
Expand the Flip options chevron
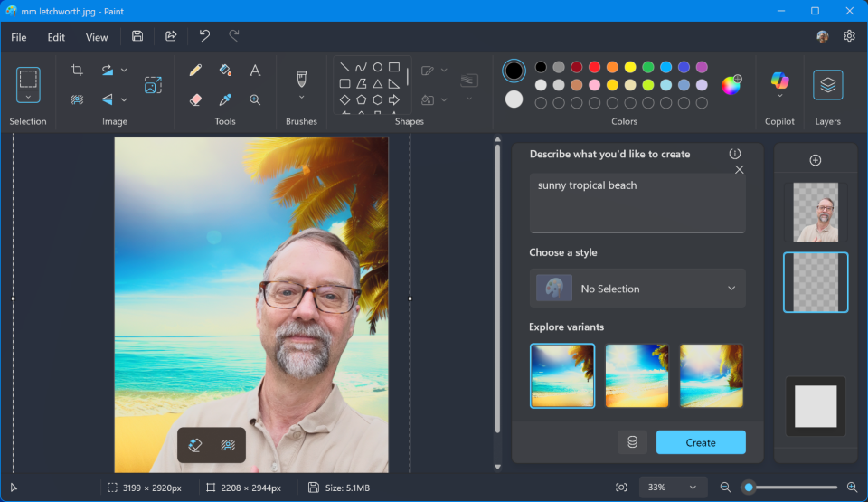point(124,100)
